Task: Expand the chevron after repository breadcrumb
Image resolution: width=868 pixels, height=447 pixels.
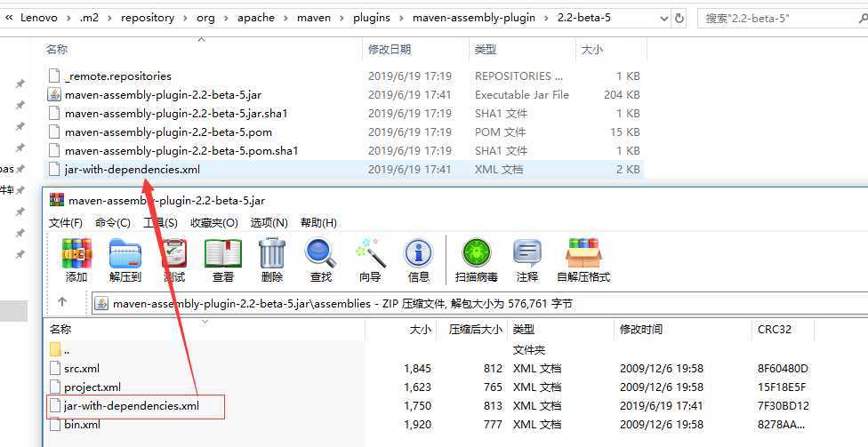Action: (186, 18)
